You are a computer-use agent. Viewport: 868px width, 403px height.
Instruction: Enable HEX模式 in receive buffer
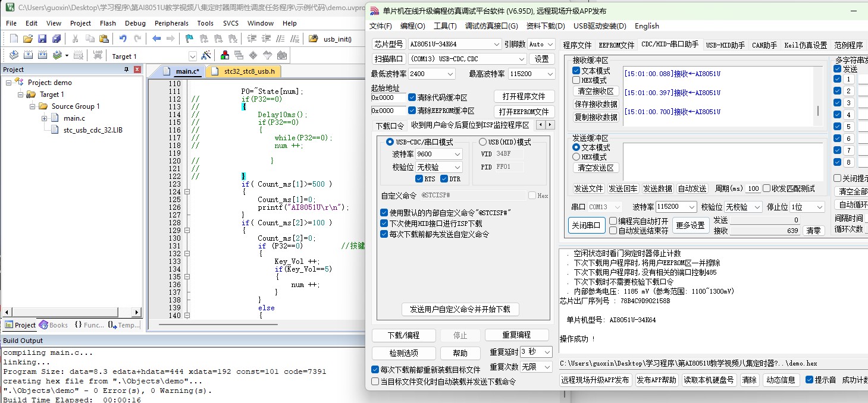tap(576, 80)
